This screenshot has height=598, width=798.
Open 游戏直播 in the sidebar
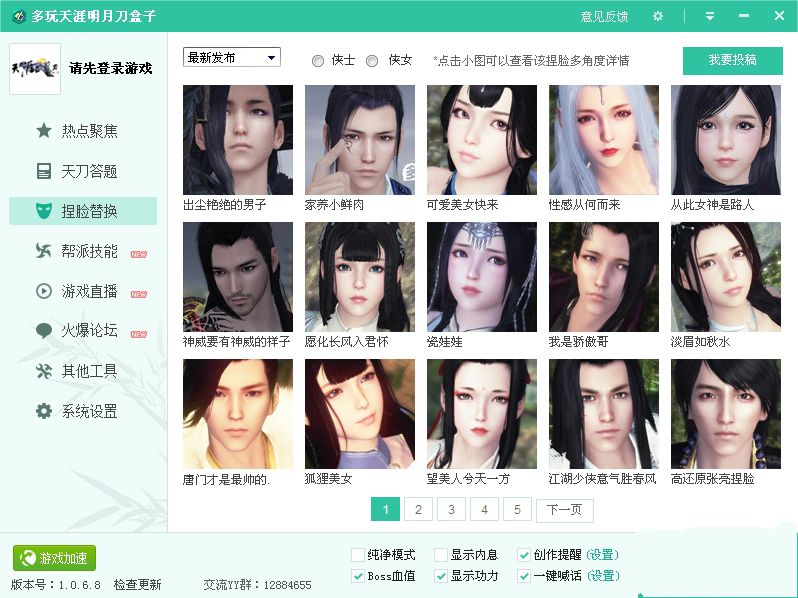83,291
